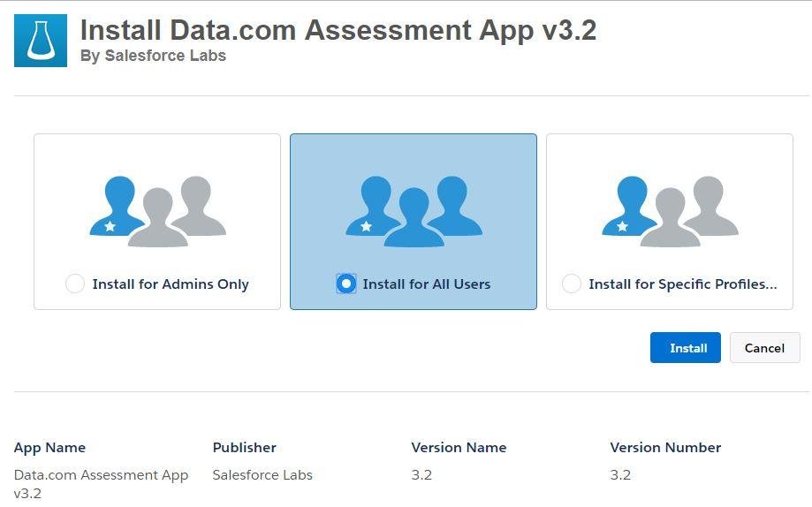812x507 pixels.
Task: Click the Specific Profiles users illustration
Action: 670,211
